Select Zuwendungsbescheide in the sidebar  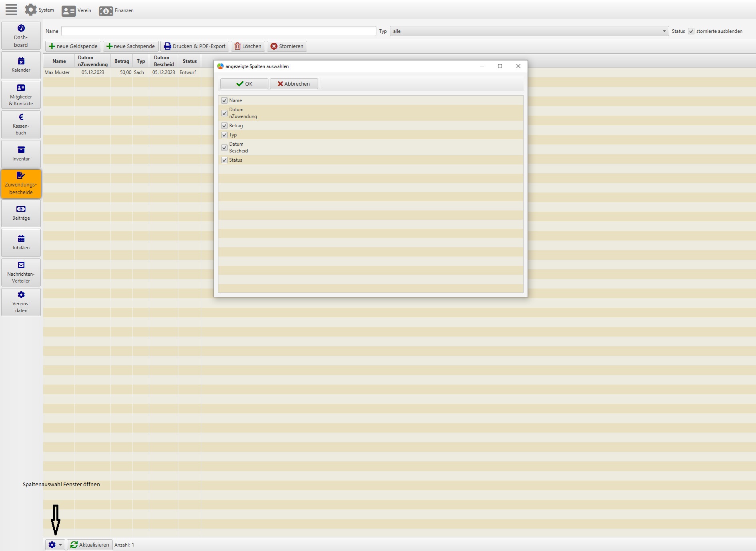(21, 184)
